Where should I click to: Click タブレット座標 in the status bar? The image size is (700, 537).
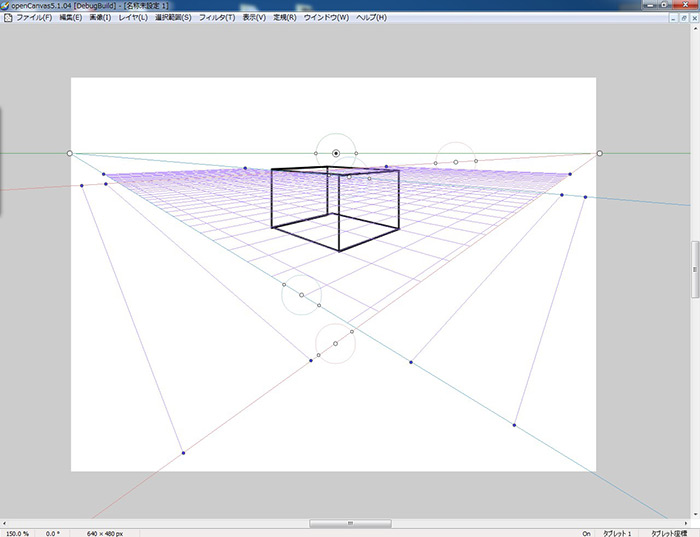674,532
